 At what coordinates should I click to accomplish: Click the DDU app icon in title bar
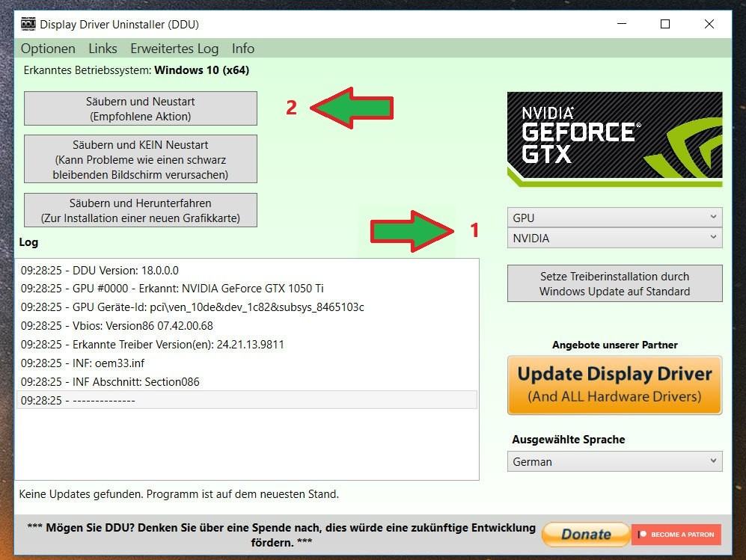coord(28,24)
